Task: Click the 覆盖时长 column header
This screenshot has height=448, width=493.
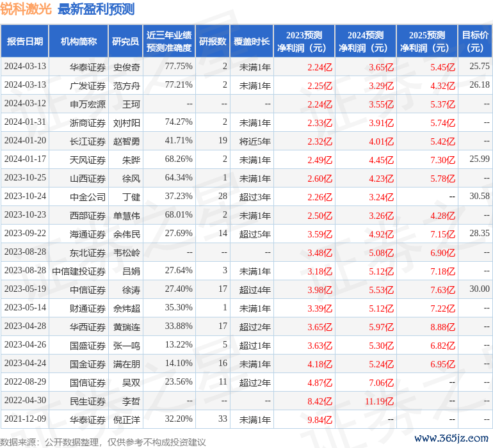Action: point(252,42)
